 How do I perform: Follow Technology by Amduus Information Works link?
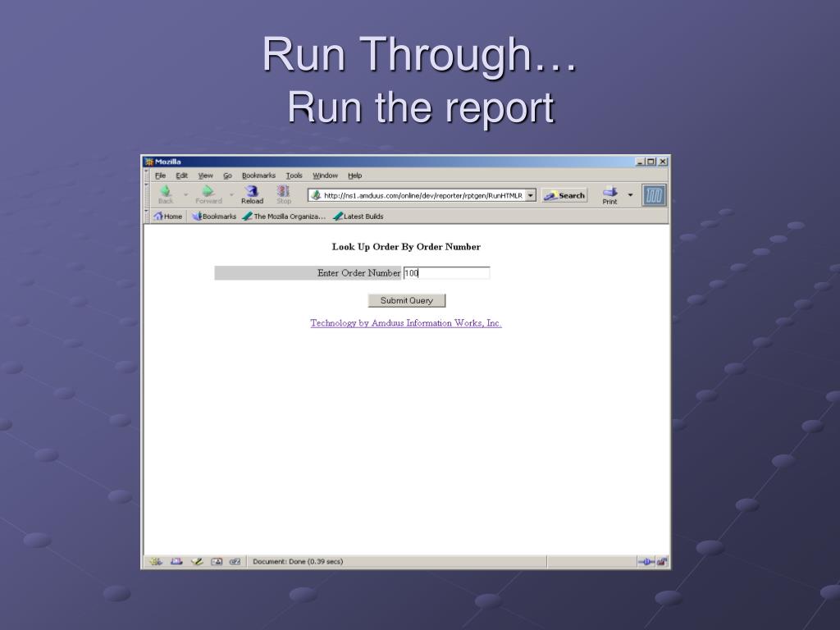tap(406, 323)
